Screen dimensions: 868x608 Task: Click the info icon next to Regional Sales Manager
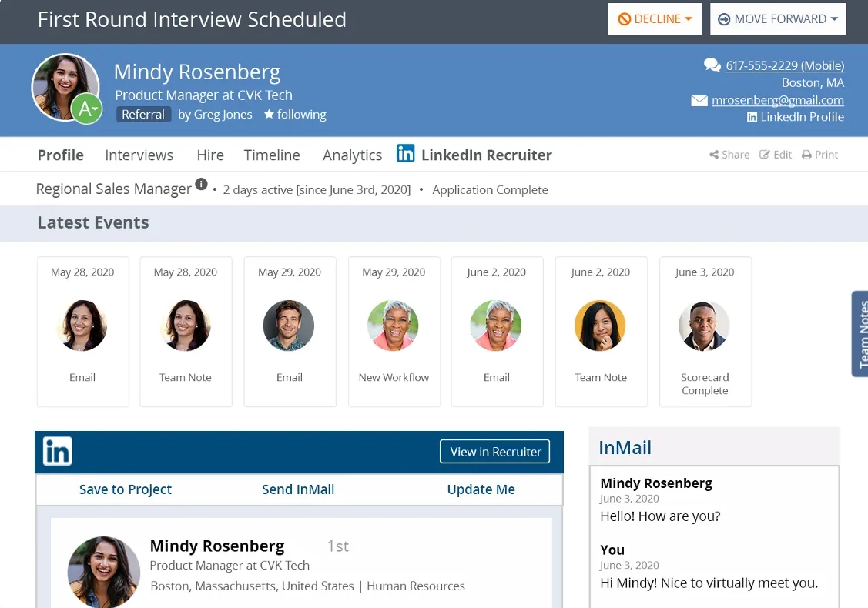(201, 185)
